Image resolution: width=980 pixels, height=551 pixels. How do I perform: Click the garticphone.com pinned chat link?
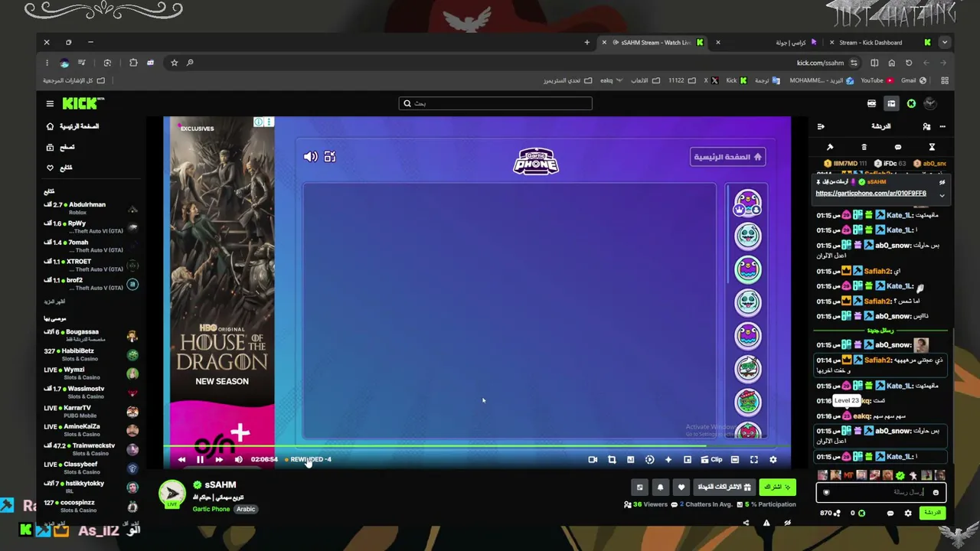click(871, 194)
